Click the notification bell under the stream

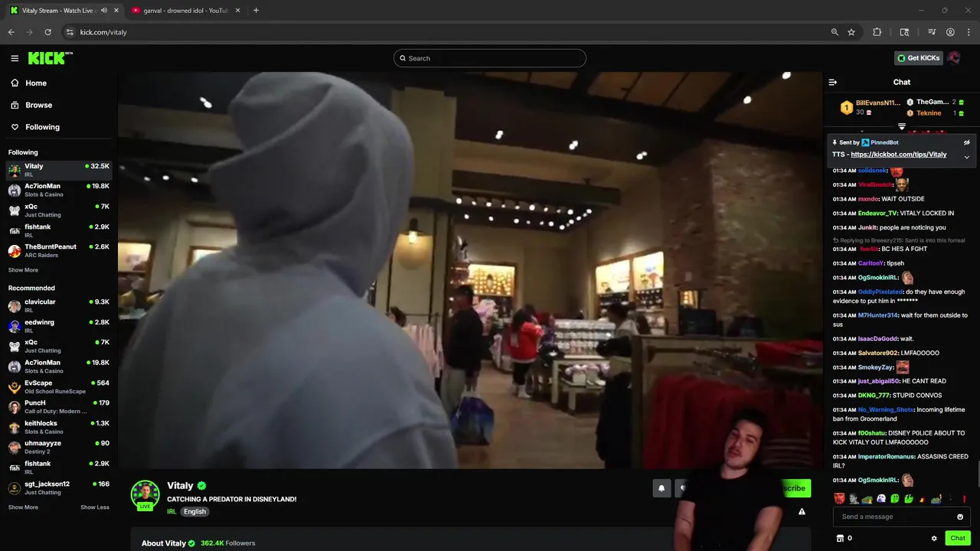(x=661, y=488)
